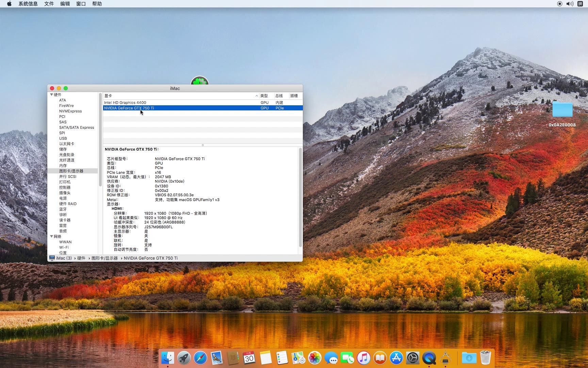
Task: Click the screen recording stop icon in menu bar
Action: (559, 4)
